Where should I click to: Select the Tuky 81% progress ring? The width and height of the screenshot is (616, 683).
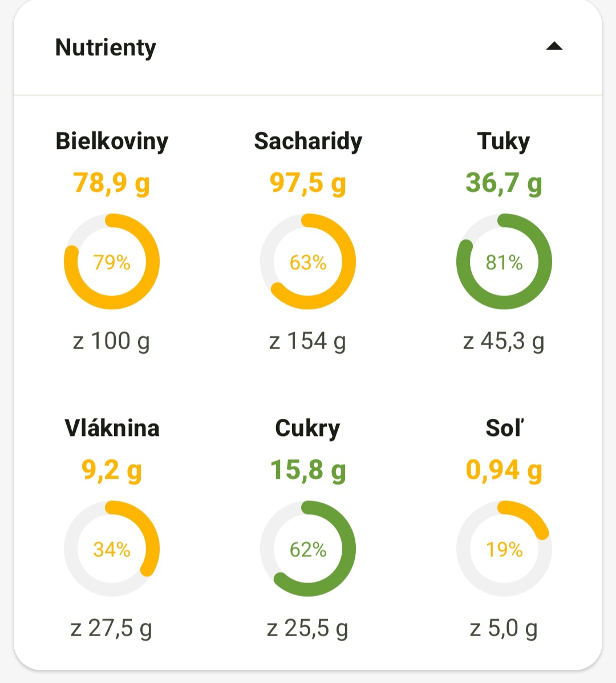pos(504,262)
